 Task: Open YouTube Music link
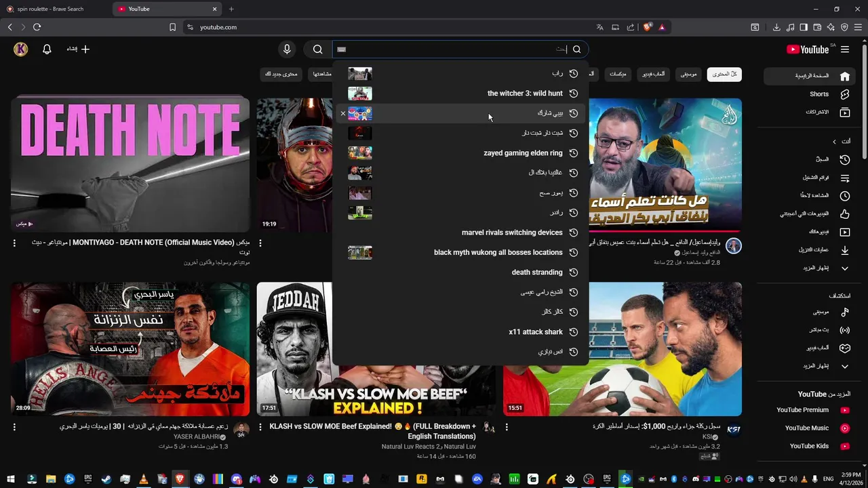[808, 428]
